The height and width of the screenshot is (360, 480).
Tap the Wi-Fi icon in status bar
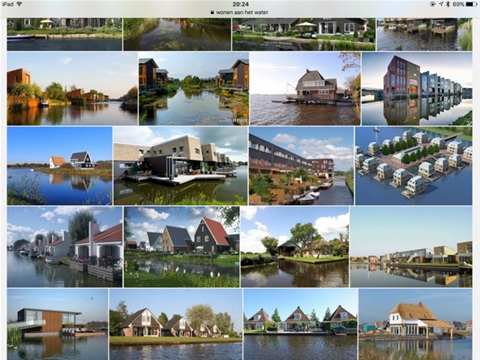coord(19,4)
